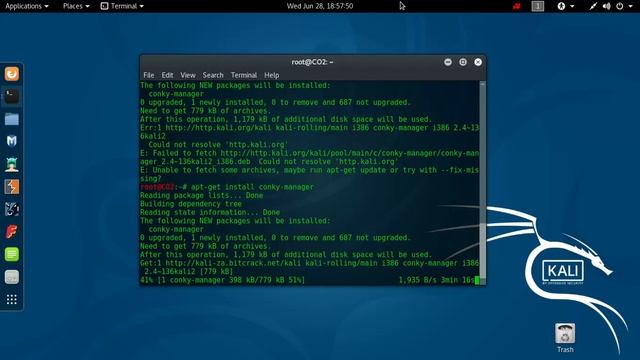Open the File menu in terminal

149,75
